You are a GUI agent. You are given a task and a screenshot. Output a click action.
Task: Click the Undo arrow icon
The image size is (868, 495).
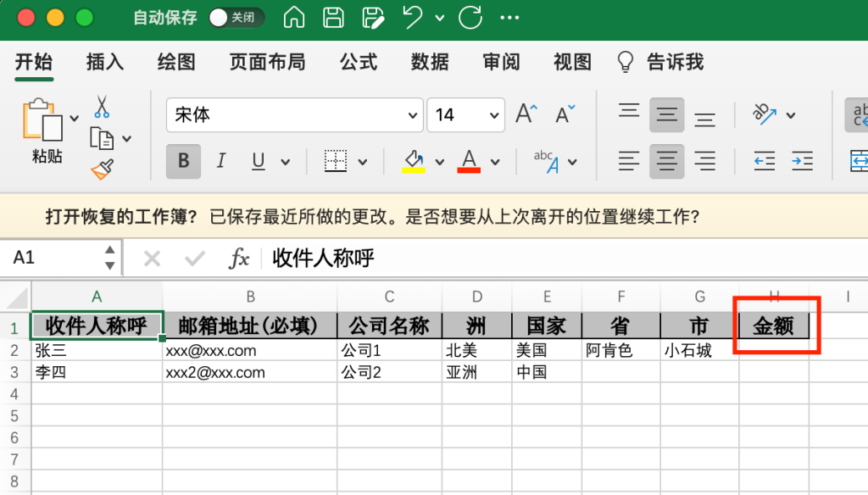coord(413,17)
